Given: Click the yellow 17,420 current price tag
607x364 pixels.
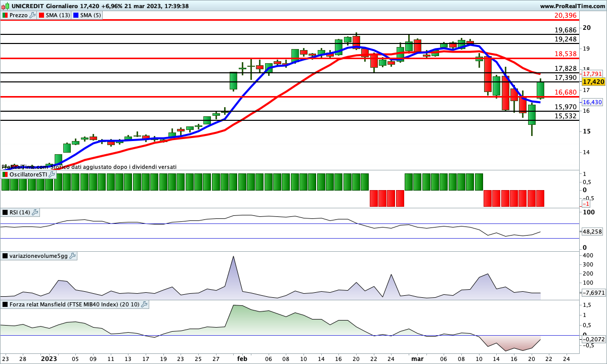Looking at the screenshot, I should coord(593,81).
